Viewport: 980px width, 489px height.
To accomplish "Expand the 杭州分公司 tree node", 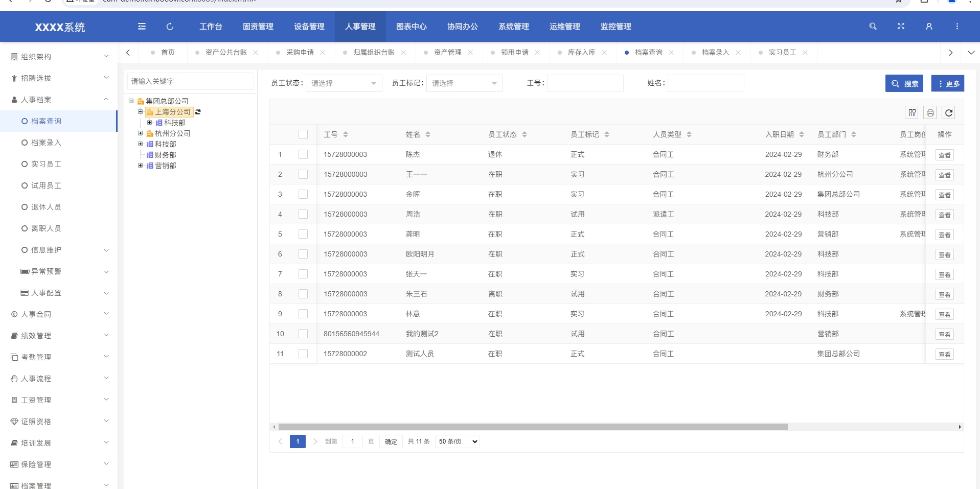I will click(141, 133).
